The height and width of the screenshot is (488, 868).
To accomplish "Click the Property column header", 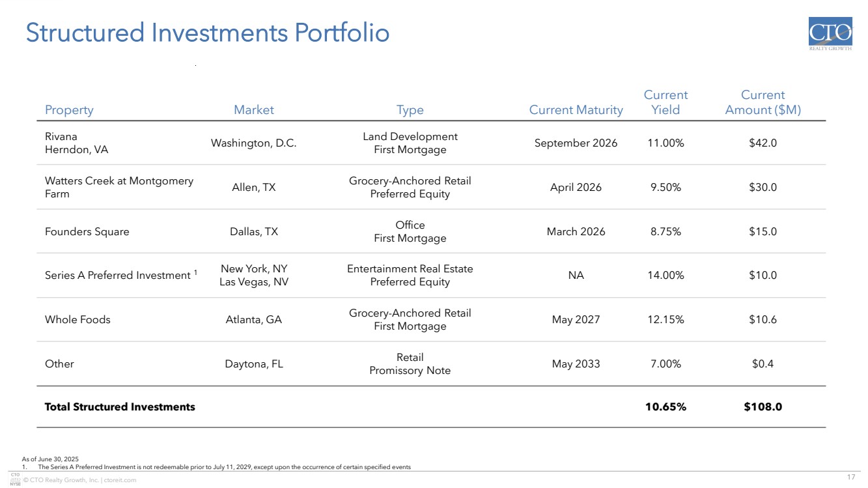I will click(69, 110).
